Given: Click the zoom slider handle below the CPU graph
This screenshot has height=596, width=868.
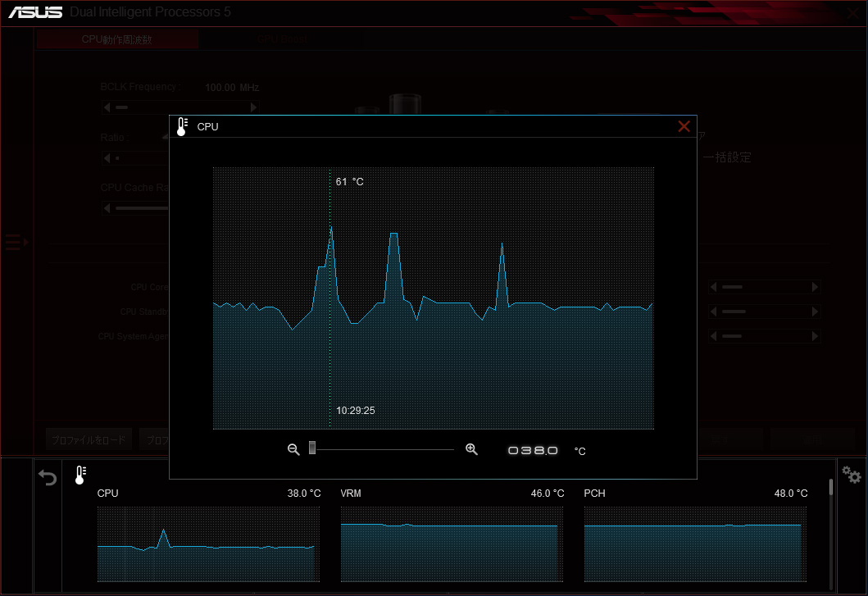Looking at the screenshot, I should 312,447.
